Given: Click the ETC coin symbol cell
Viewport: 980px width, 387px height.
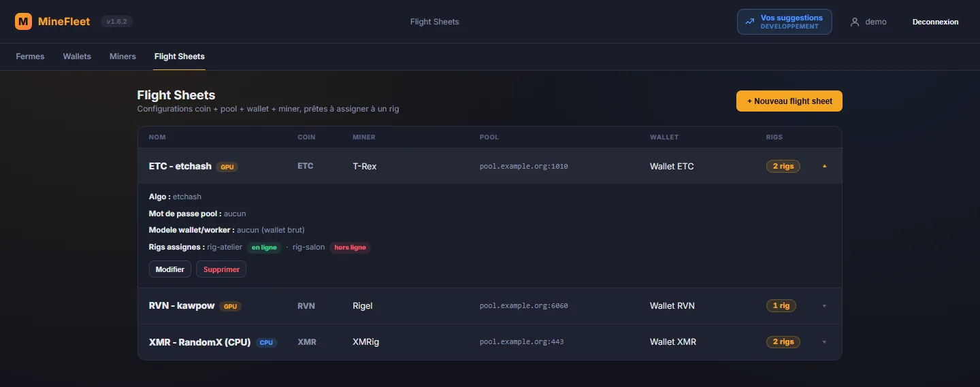Looking at the screenshot, I should tap(306, 166).
